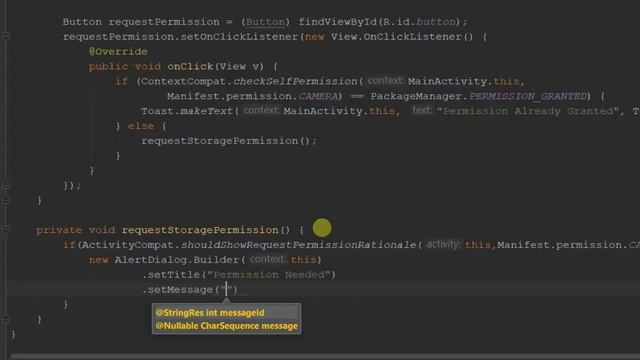Click the '@Override' annotation

click(x=118, y=52)
